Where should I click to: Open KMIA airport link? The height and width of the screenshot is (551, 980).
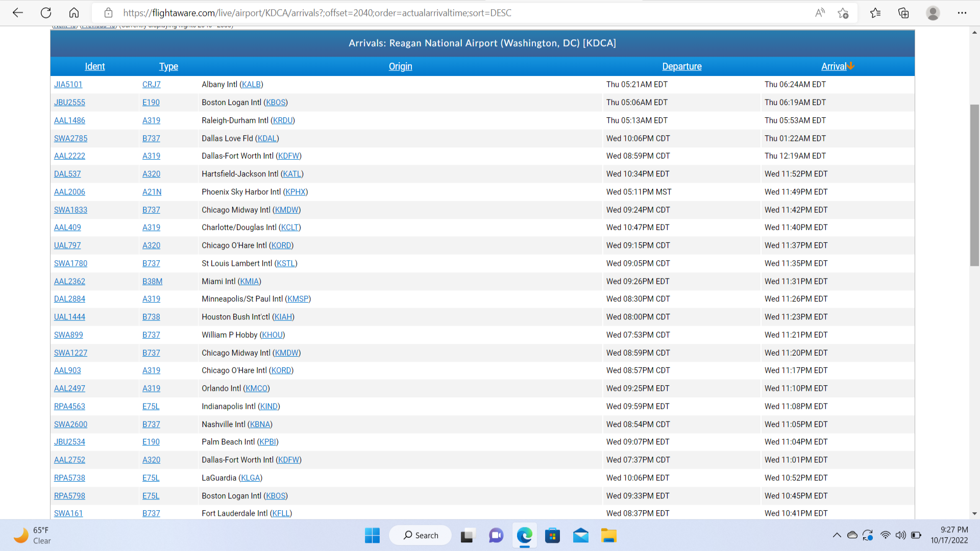250,282
